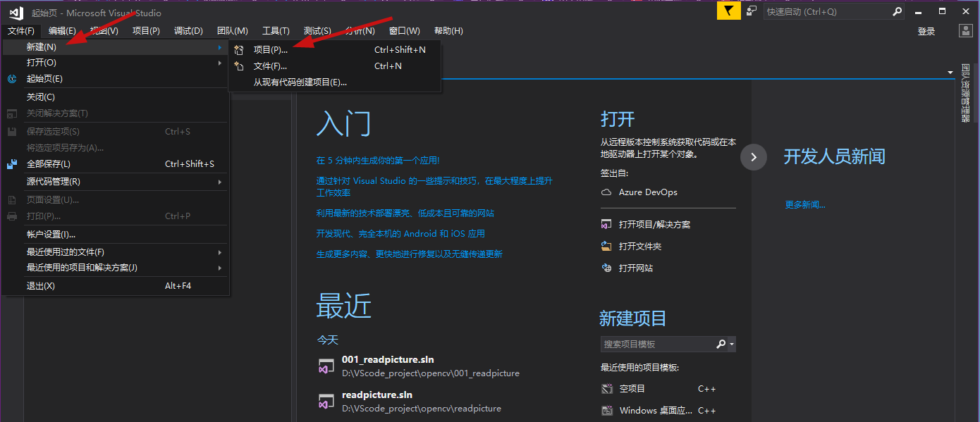Click the Quick Launch search field
The height and width of the screenshot is (422, 980).
pos(827,12)
